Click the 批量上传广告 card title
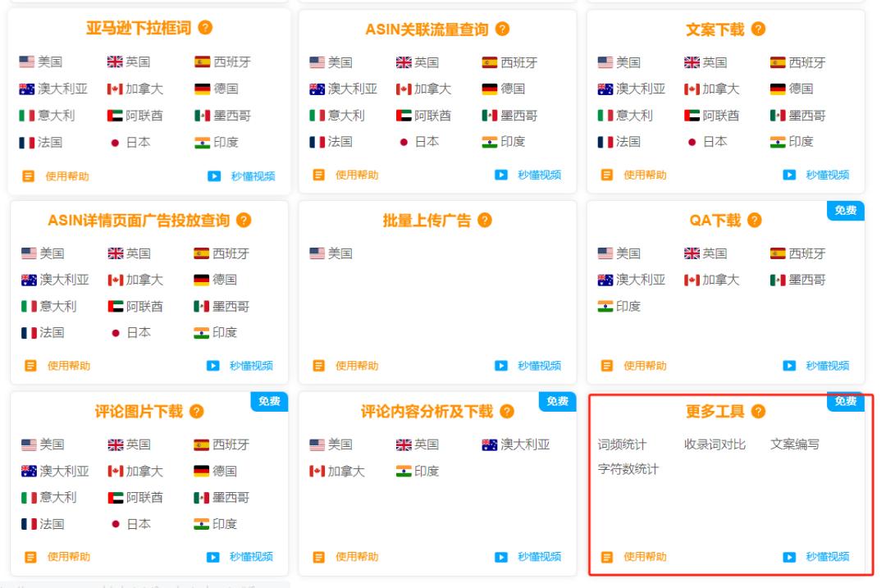Screen dimensions: 886x588 (427, 220)
